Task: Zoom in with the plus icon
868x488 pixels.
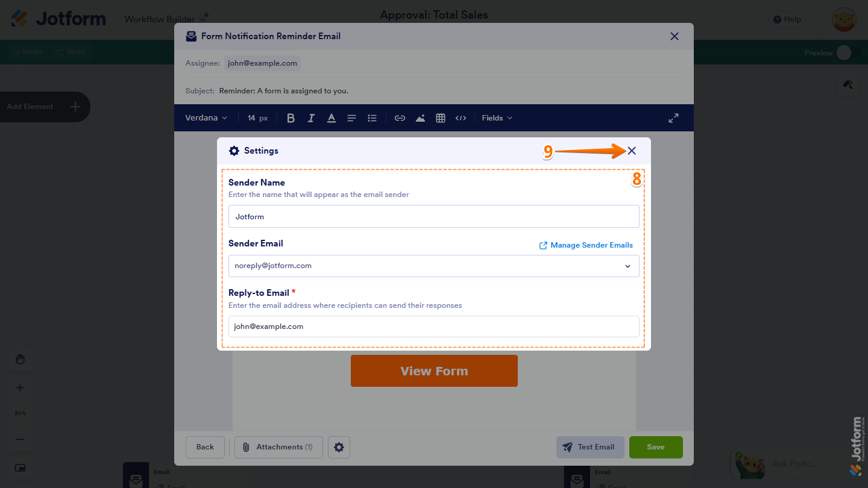Action: [x=20, y=387]
